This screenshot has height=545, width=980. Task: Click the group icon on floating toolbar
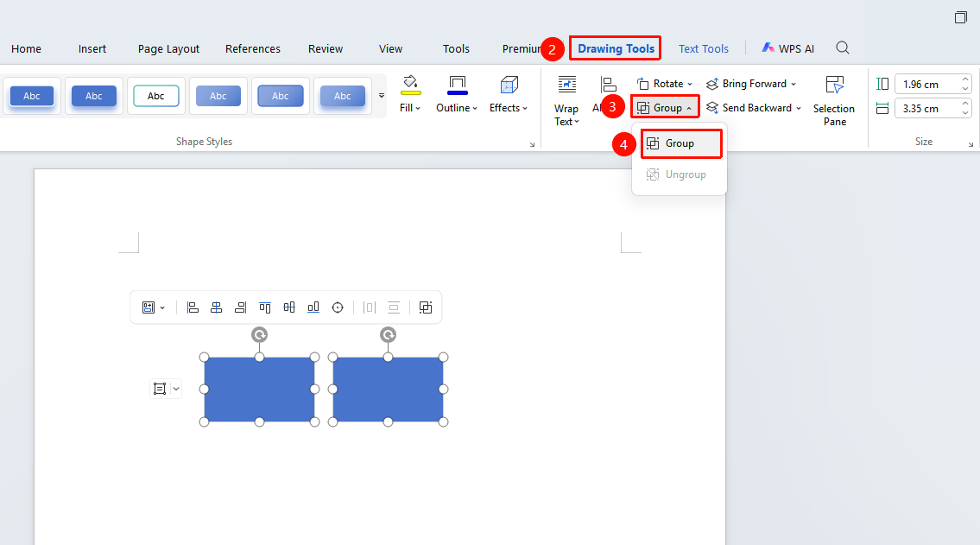coord(426,307)
